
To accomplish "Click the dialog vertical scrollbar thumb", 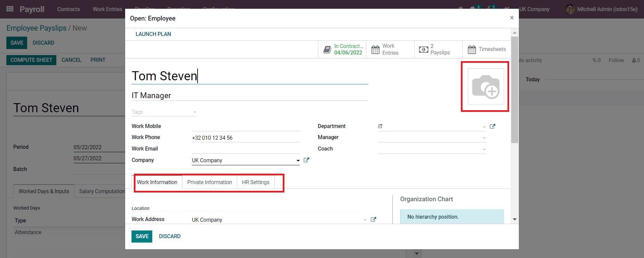I will [x=515, y=90].
